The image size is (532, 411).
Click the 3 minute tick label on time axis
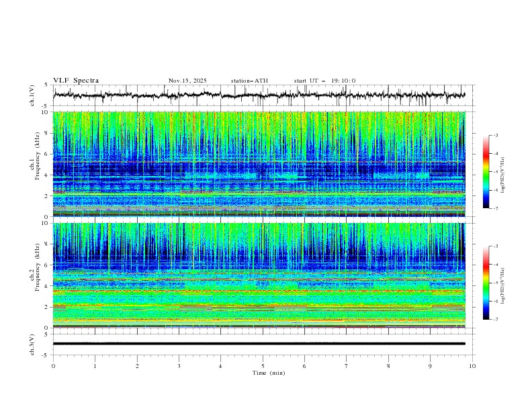coord(179,366)
